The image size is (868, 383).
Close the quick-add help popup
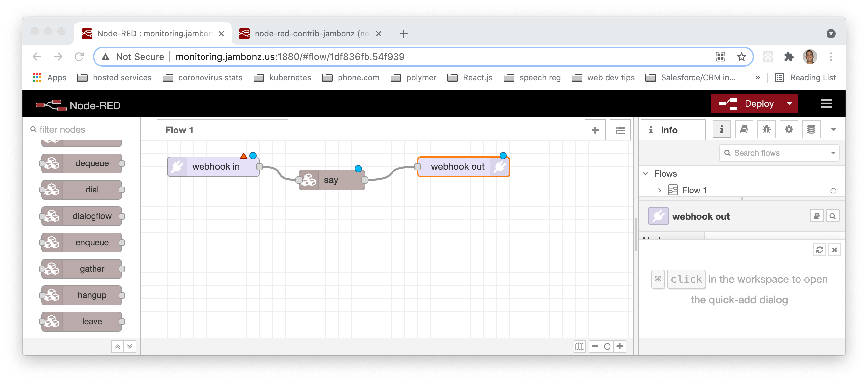pyautogui.click(x=835, y=250)
